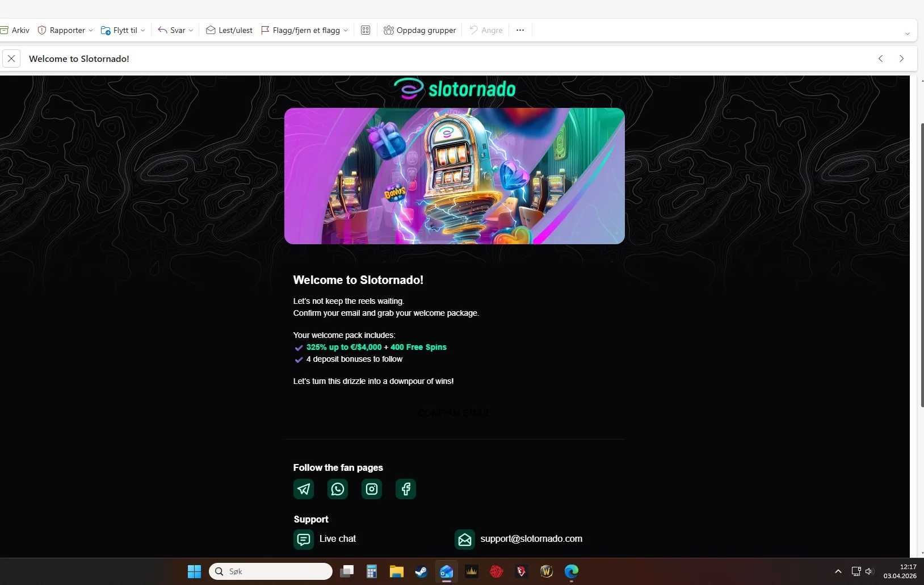Open File Explorer from the taskbar
Viewport: 924px width, 585px height.
397,571
